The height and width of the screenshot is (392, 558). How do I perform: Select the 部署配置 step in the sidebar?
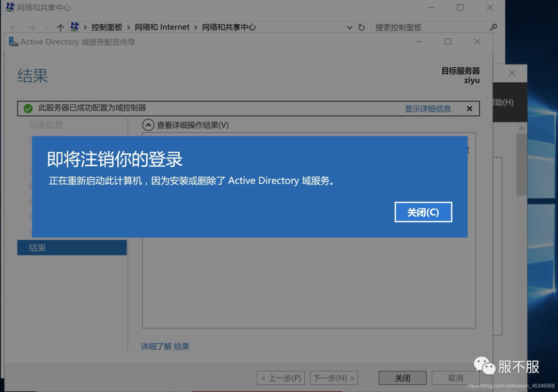tap(45, 125)
